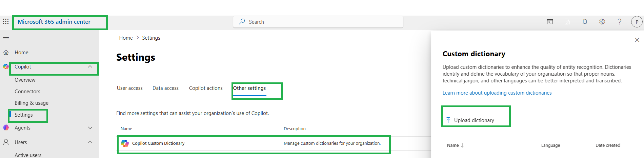This screenshot has height=158, width=644.
Task: Select Users in the navigation sidebar
Action: click(x=21, y=142)
